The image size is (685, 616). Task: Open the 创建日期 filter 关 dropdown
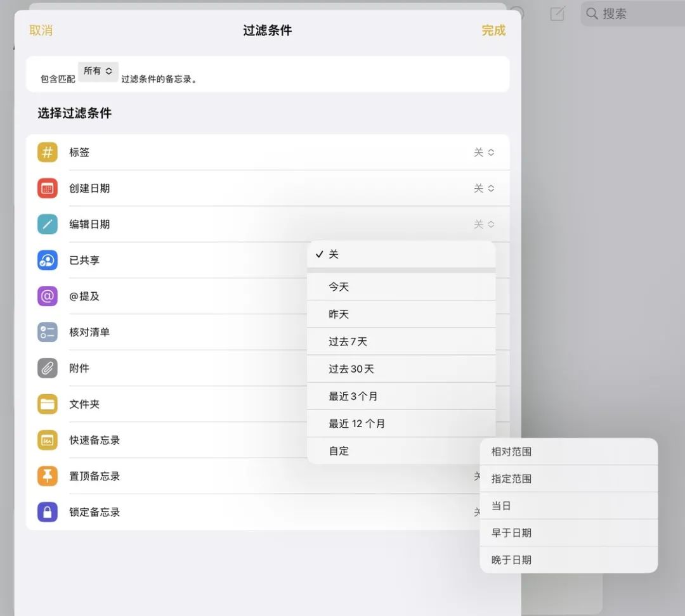click(484, 188)
